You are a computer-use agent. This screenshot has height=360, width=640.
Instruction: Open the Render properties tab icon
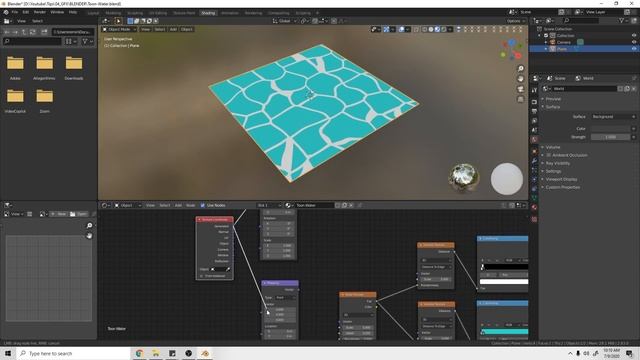[x=534, y=101]
